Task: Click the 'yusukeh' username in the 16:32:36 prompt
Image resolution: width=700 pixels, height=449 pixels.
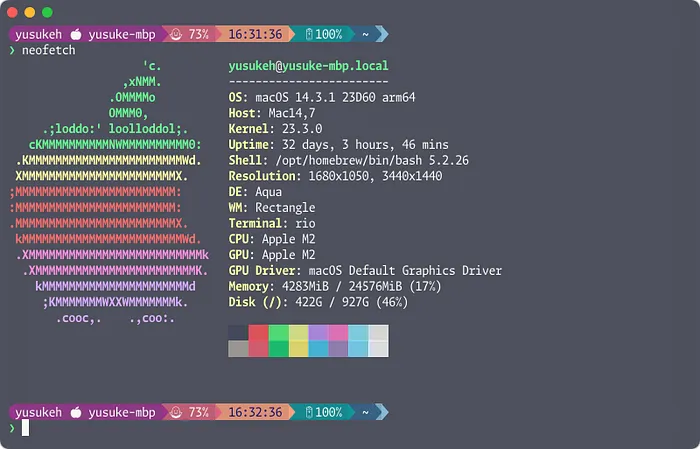Action: pyautogui.click(x=38, y=412)
